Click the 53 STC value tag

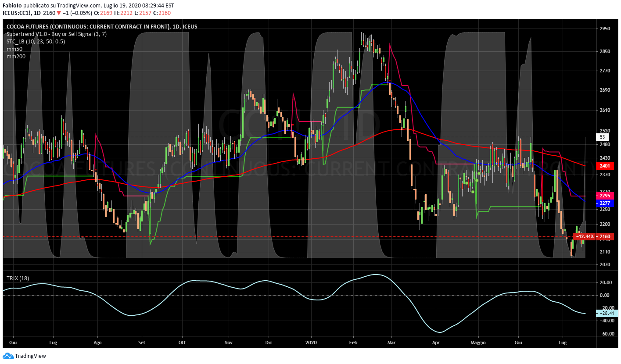click(603, 137)
